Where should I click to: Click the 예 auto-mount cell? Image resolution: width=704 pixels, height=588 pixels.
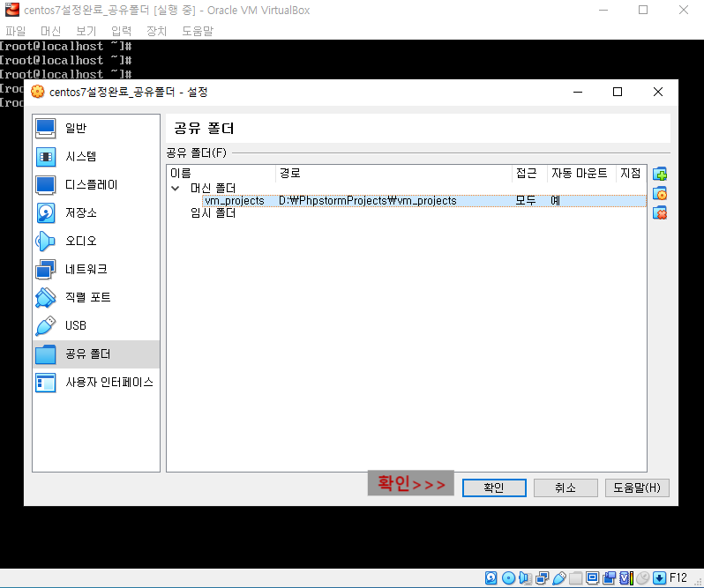(x=556, y=200)
